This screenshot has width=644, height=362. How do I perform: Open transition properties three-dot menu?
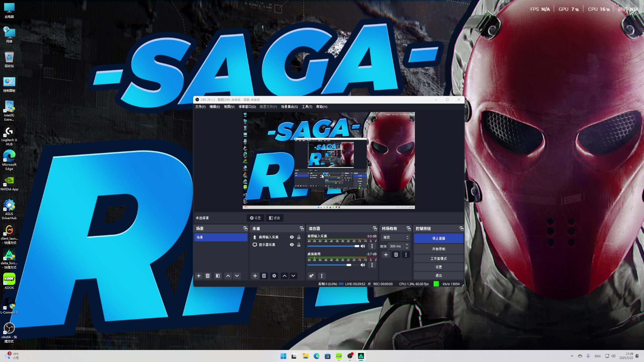point(406,255)
